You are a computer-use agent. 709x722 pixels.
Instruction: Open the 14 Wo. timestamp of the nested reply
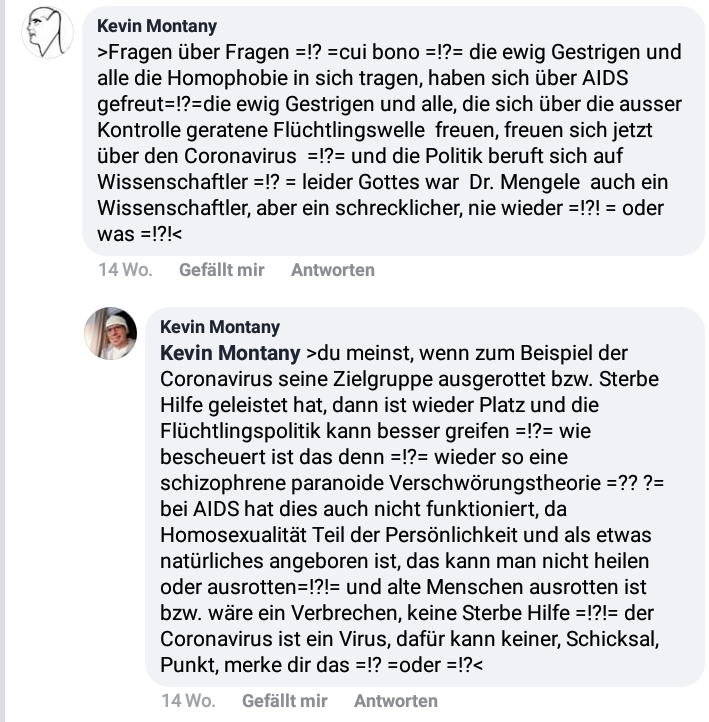(x=188, y=701)
